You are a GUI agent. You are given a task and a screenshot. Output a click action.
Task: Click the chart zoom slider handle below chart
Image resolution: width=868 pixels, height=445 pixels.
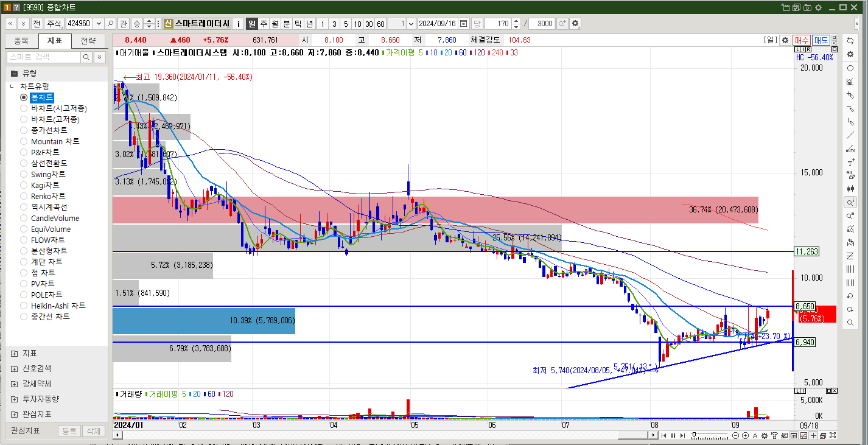coord(695,435)
